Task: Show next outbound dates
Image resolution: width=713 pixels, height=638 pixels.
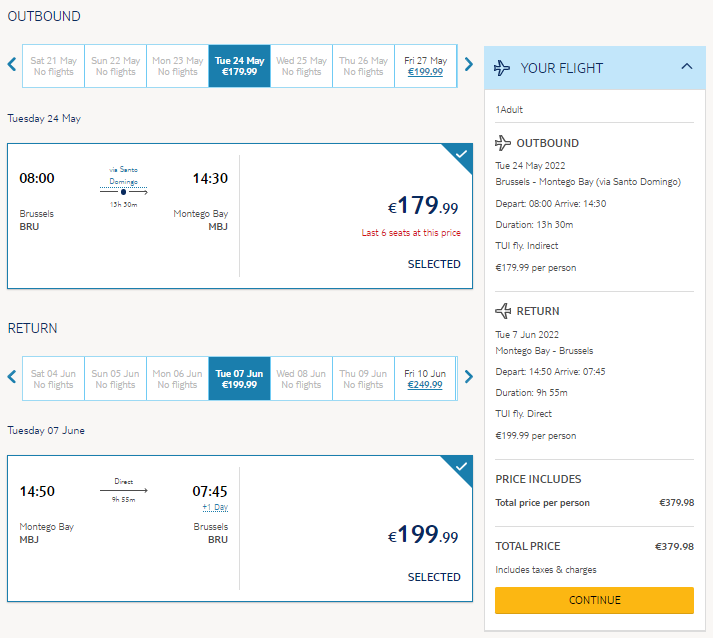Action: [469, 64]
